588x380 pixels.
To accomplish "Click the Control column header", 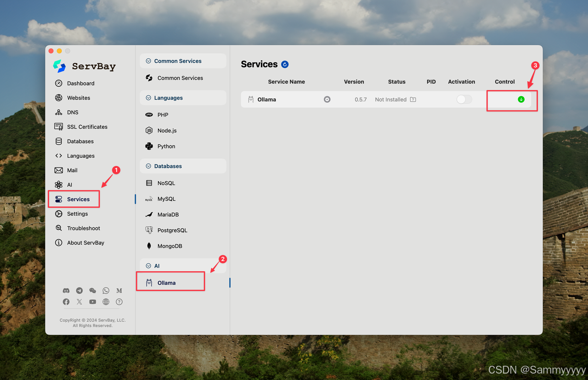I will (504, 82).
